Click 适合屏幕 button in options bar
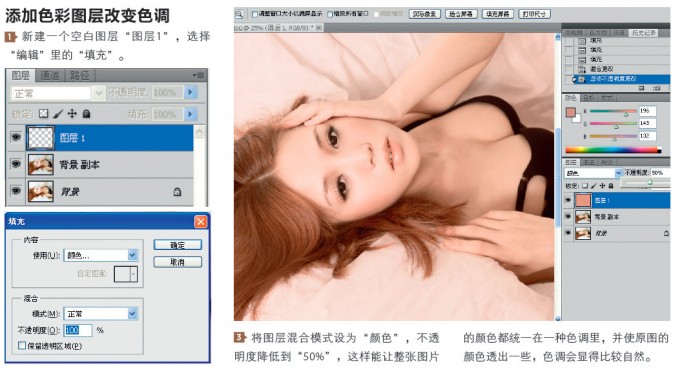This screenshot has width=673, height=368. click(461, 14)
